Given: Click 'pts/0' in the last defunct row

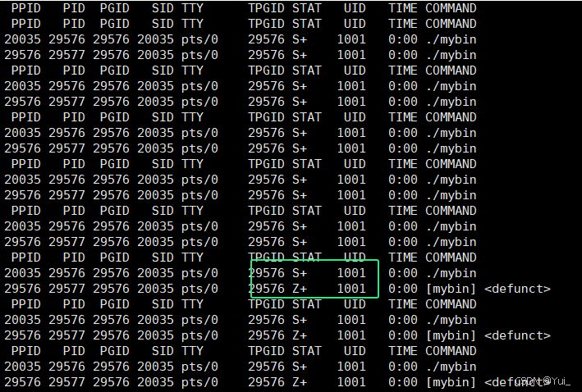Looking at the screenshot, I should click(199, 382).
